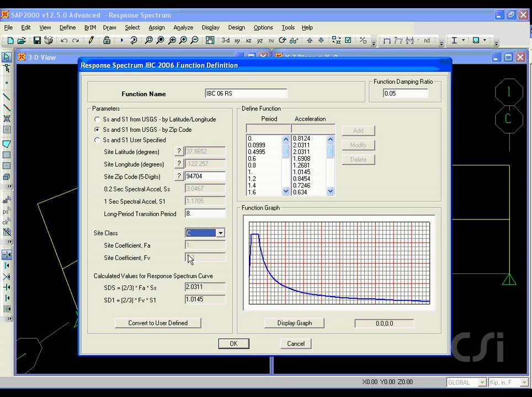Click the I-section frame display icon
This screenshot has width=532, height=397.
(454, 40)
